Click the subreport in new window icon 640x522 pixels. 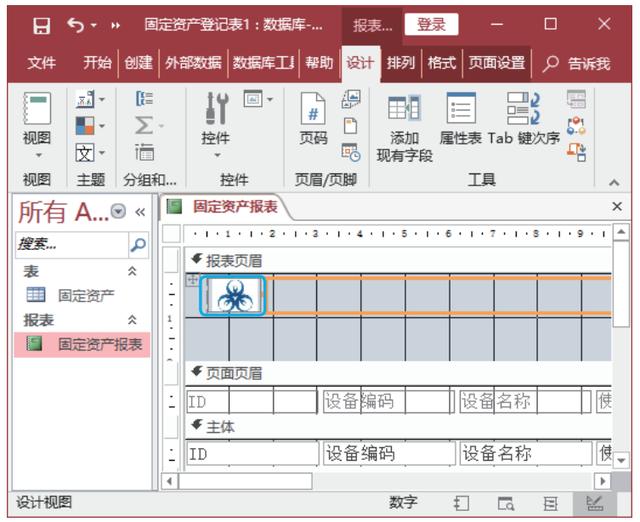point(576,99)
